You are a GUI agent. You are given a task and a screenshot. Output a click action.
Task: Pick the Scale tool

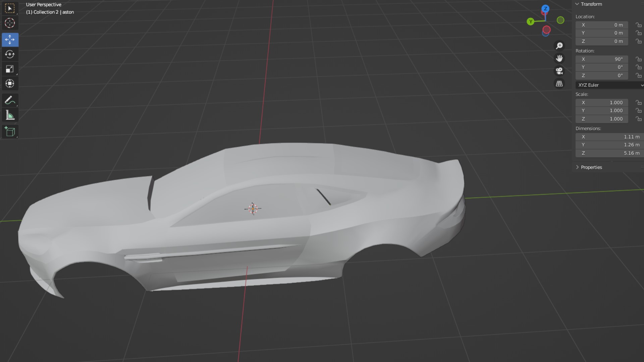coord(10,69)
